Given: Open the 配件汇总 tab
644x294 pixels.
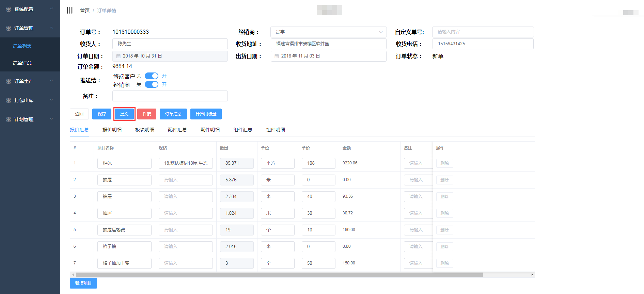Looking at the screenshot, I should click(177, 130).
